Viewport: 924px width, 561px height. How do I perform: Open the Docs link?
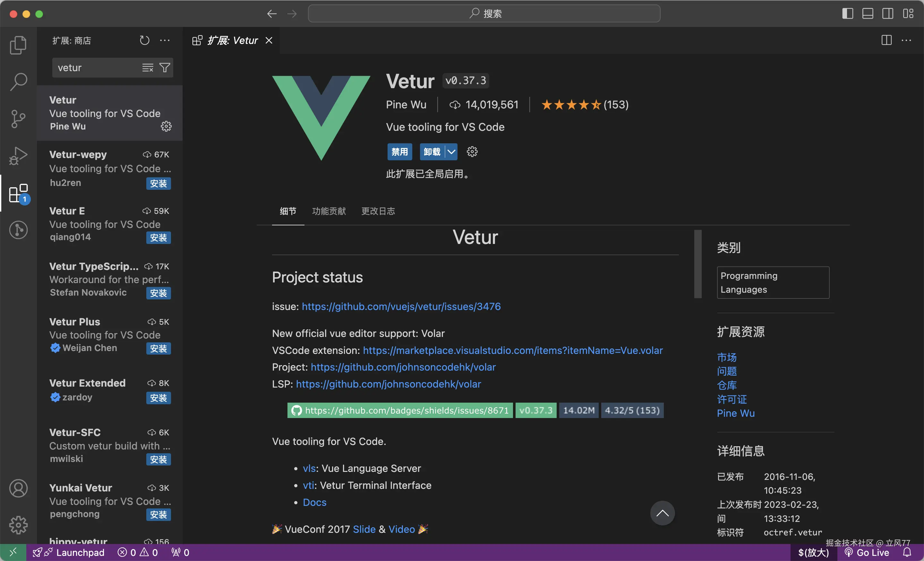coord(315,503)
